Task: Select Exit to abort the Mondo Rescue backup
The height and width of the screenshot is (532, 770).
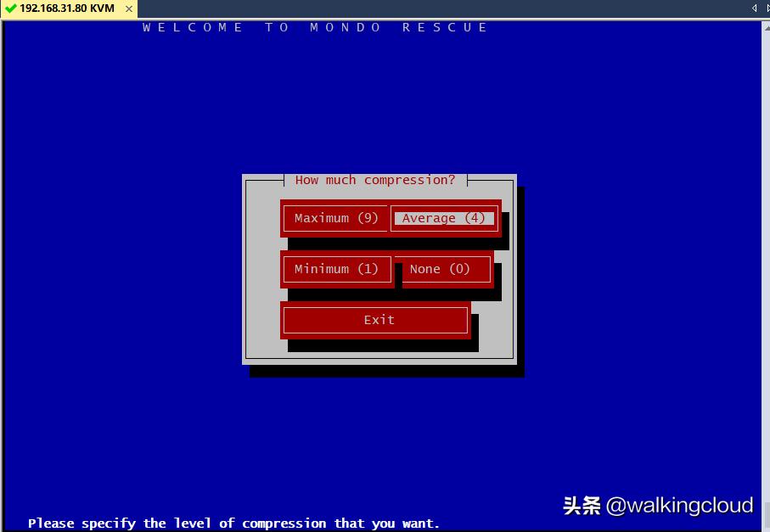Action: tap(375, 320)
